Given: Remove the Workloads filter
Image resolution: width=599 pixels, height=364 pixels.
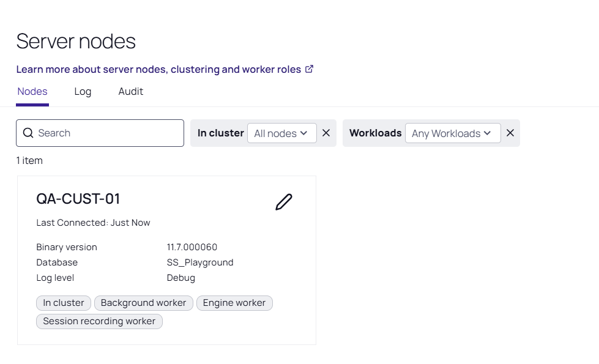Looking at the screenshot, I should [510, 133].
